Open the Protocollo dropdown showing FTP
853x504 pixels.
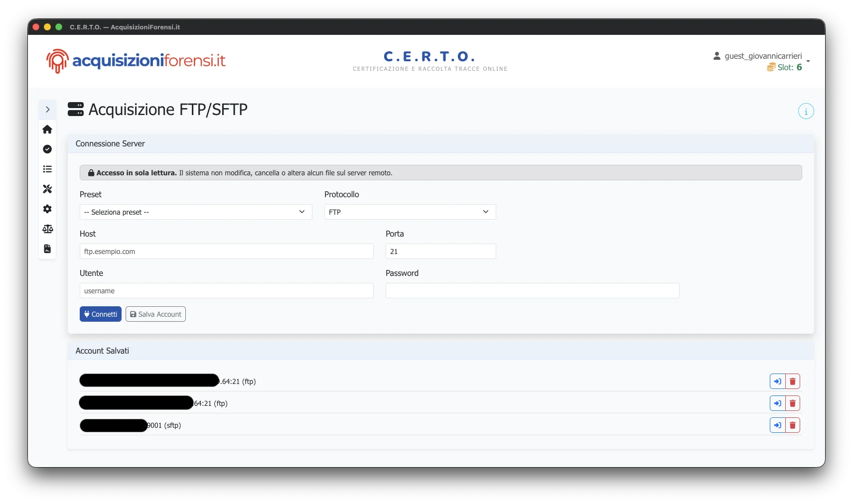tap(410, 212)
